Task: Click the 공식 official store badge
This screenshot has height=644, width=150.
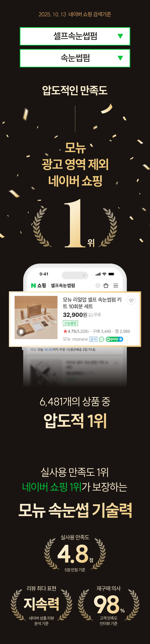Action: [93, 339]
